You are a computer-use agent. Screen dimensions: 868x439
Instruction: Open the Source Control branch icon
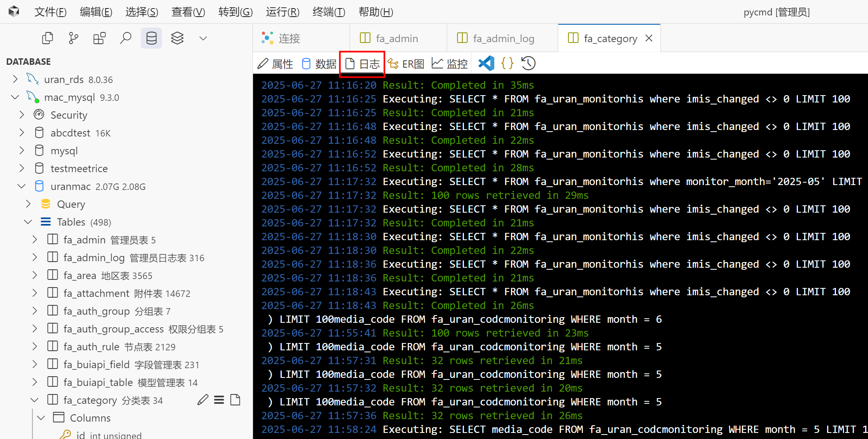[73, 38]
